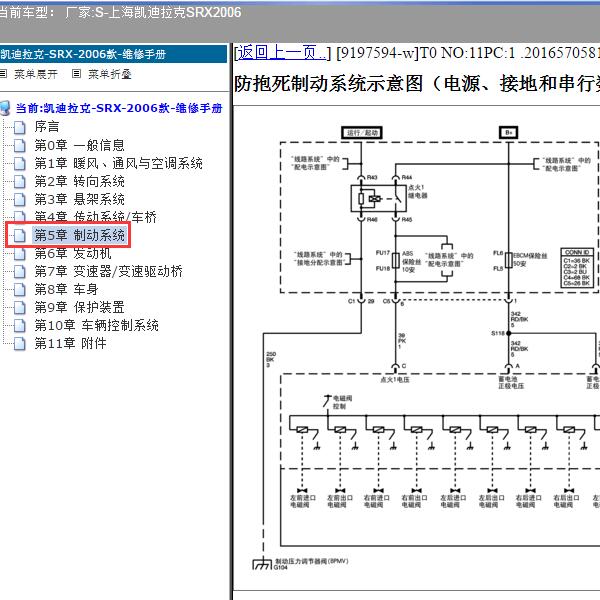Open 第10章 车辆控制系统 chapter
The image size is (600, 600).
[x=96, y=325]
